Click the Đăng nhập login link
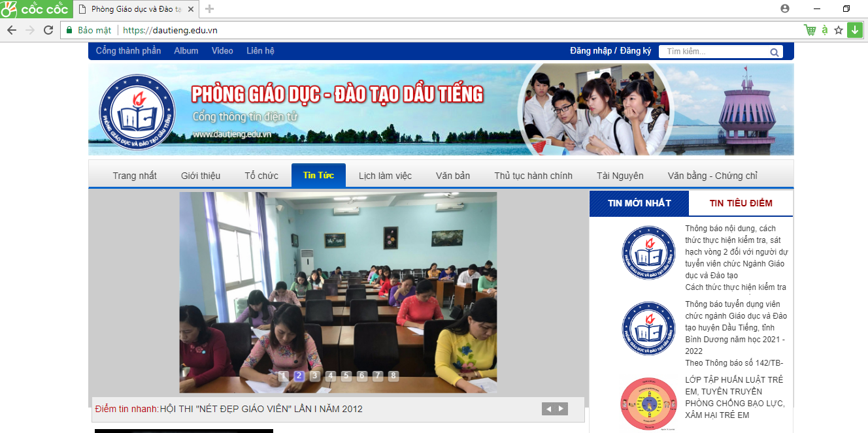Screen dimensions: 868x433 [x=591, y=51]
